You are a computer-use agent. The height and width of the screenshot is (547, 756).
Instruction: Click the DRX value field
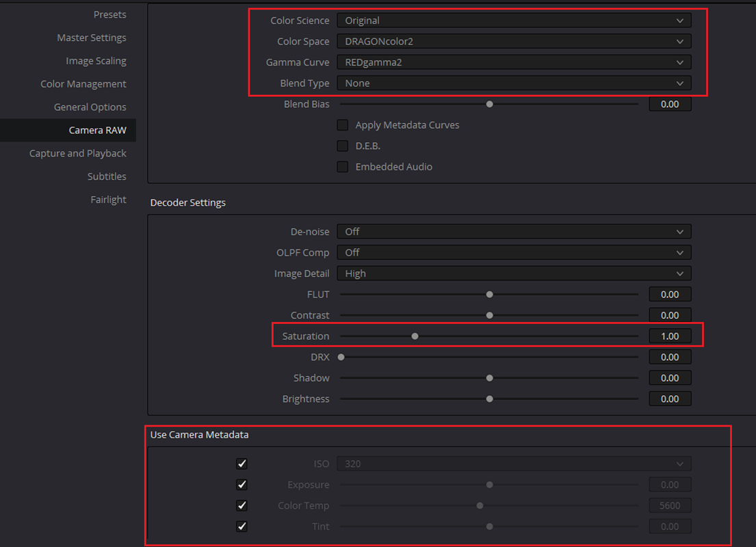(670, 357)
